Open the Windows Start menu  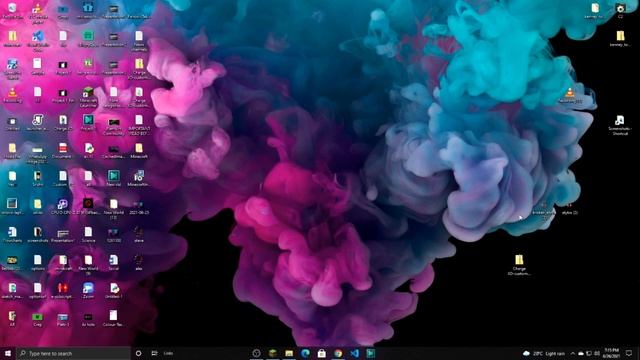coord(8,353)
